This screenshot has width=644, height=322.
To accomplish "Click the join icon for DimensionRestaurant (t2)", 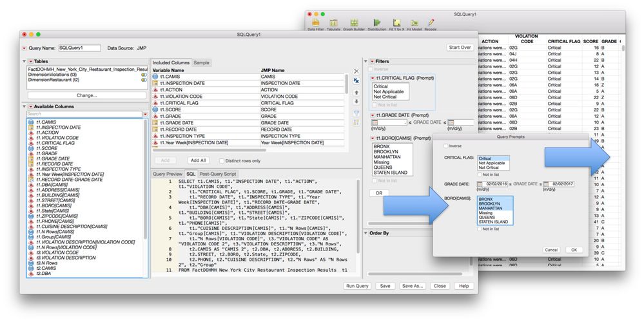I will 144,80.
